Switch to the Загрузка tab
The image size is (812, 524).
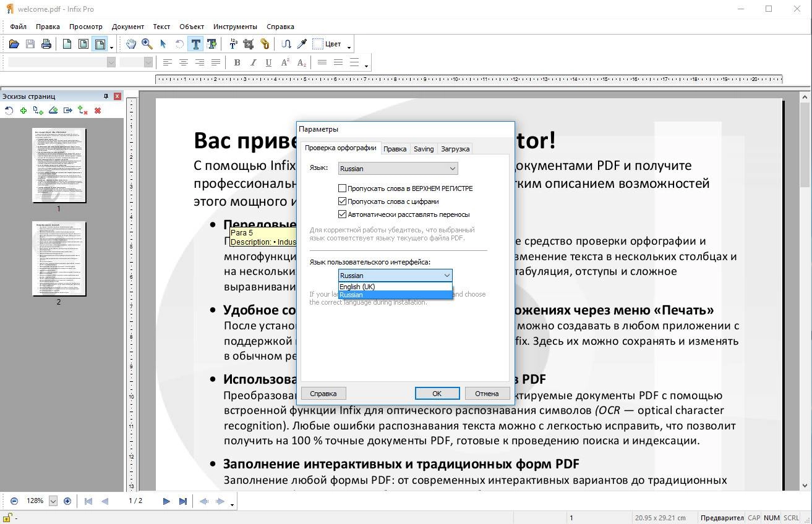click(x=455, y=149)
